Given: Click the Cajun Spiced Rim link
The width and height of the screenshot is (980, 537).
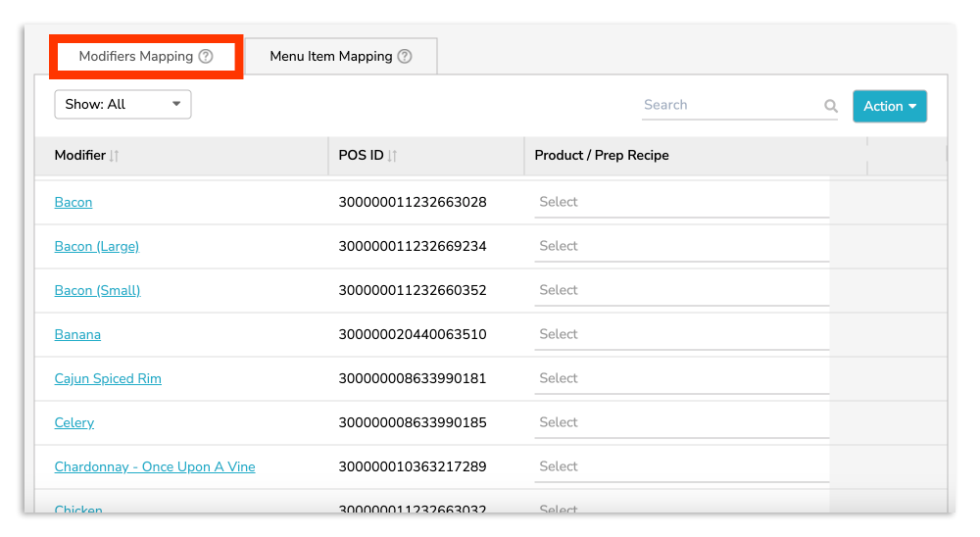Looking at the screenshot, I should [x=108, y=379].
